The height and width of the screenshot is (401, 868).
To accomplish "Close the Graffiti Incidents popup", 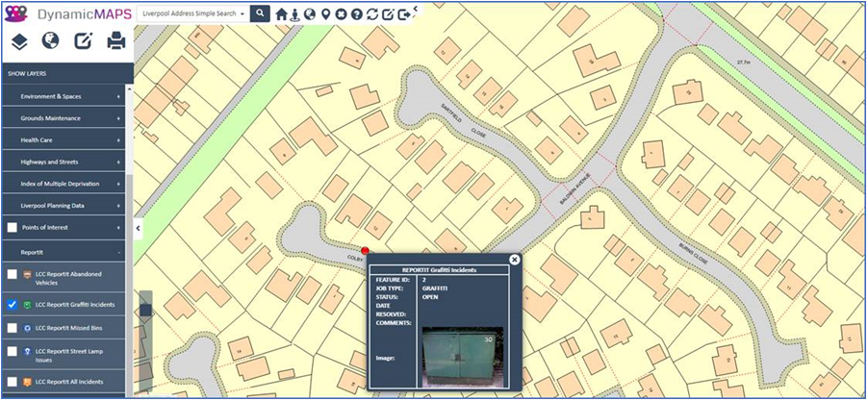I will (x=514, y=260).
